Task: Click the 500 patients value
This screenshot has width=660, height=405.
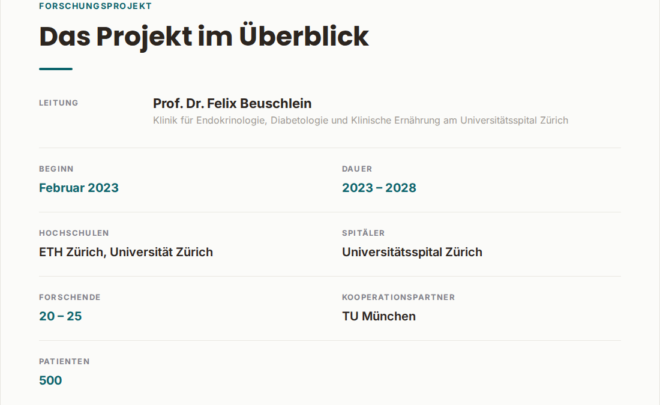Action: tap(51, 381)
